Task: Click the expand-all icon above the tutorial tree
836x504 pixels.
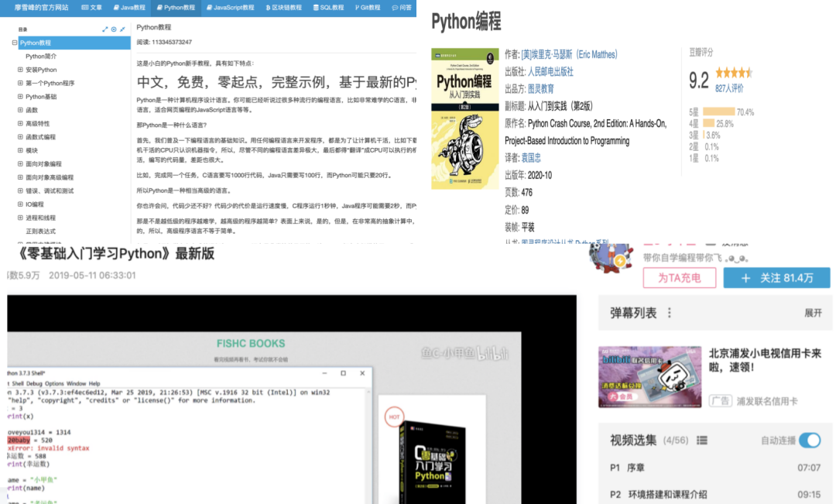Action: [x=105, y=29]
